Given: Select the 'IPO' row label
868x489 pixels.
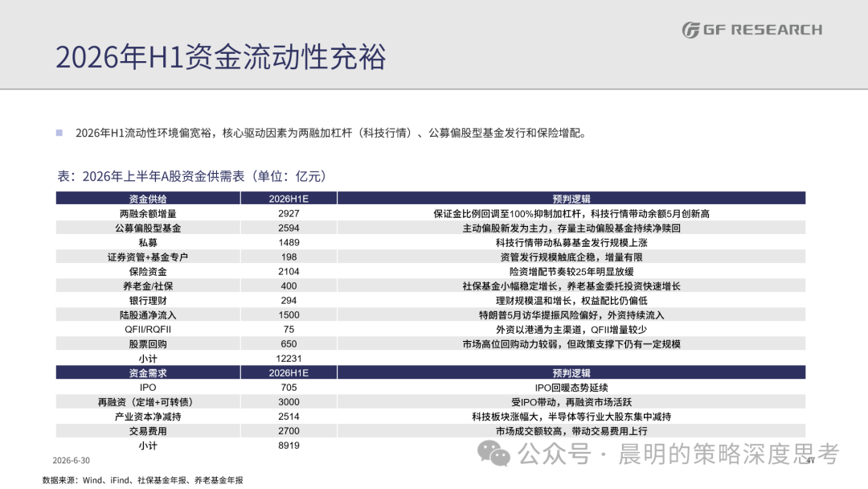Looking at the screenshot, I should [x=148, y=388].
